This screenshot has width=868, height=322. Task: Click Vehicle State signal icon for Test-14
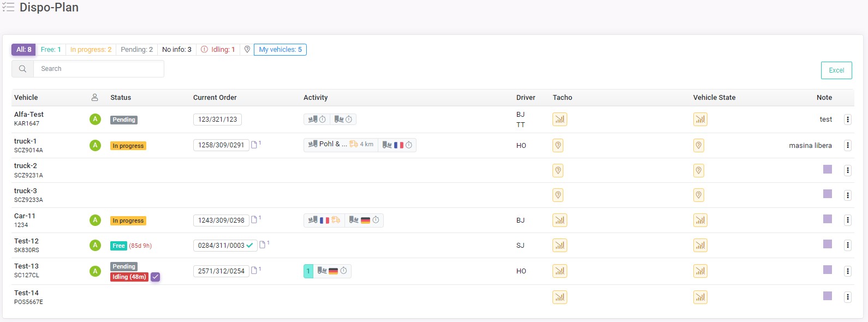(x=700, y=297)
